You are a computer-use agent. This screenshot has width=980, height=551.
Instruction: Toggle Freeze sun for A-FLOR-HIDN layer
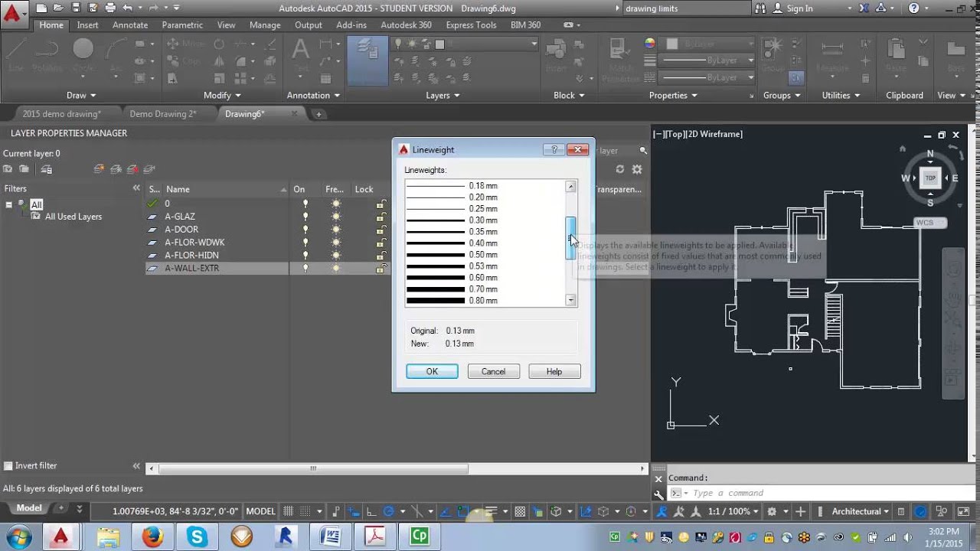(x=335, y=256)
